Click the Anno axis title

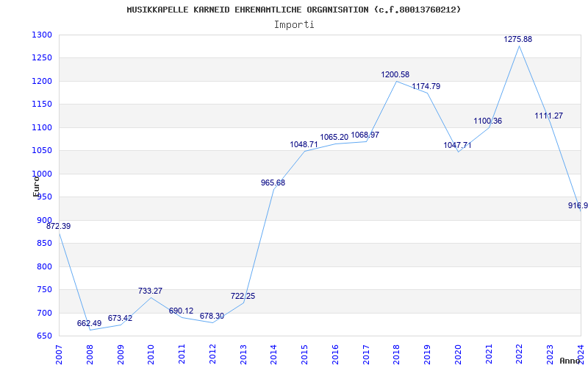coord(569,361)
